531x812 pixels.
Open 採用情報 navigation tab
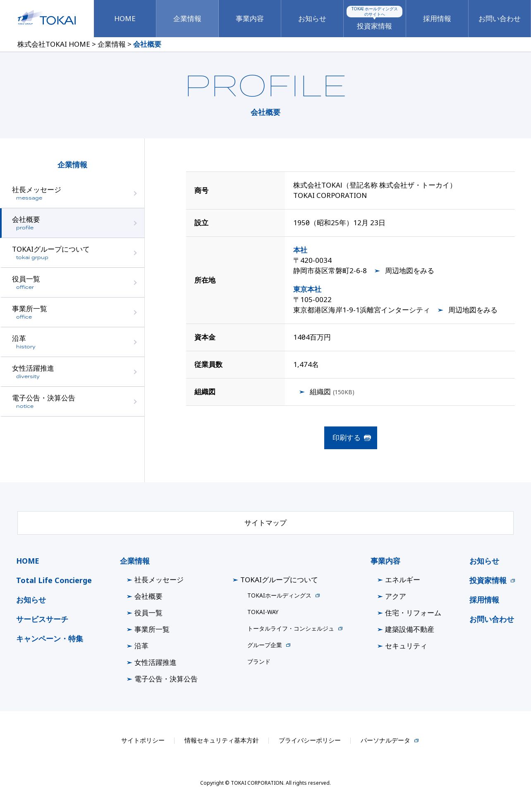pos(437,19)
